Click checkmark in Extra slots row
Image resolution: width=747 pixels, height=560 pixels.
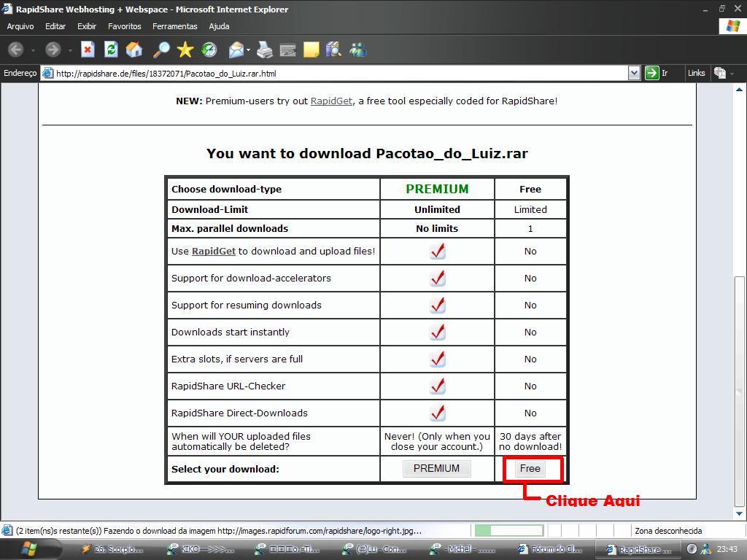[438, 359]
